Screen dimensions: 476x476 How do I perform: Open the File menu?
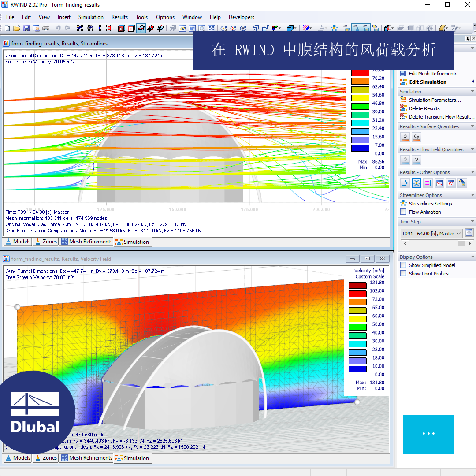tap(10, 17)
